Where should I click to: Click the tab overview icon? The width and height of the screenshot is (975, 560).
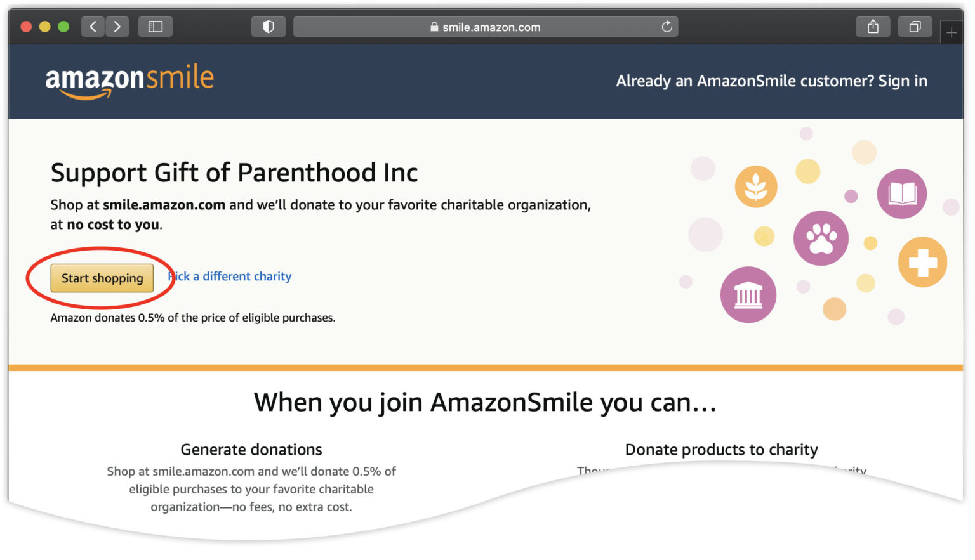pos(915,27)
